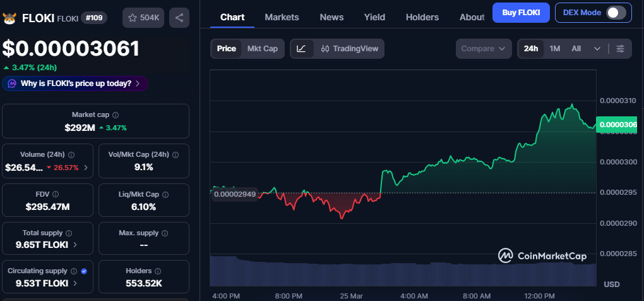Viewport: 644px width, 301px height.
Task: Click Total supply info icon
Action: (x=69, y=233)
